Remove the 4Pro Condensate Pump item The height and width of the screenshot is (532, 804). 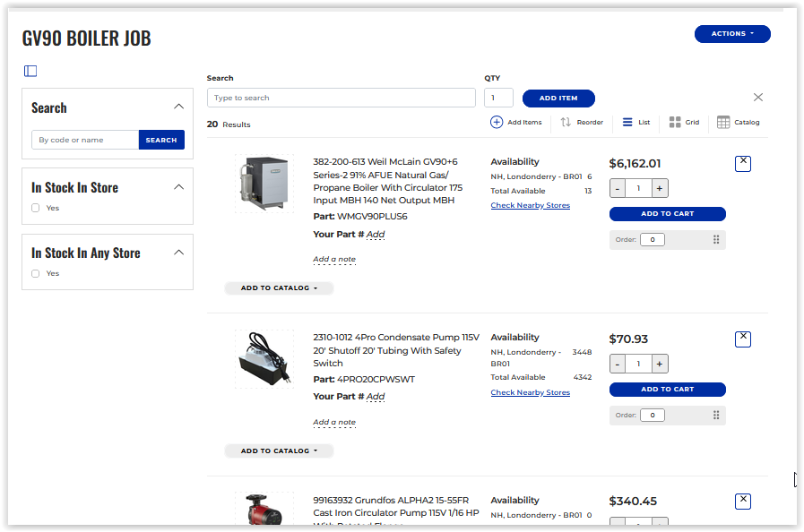click(x=742, y=339)
